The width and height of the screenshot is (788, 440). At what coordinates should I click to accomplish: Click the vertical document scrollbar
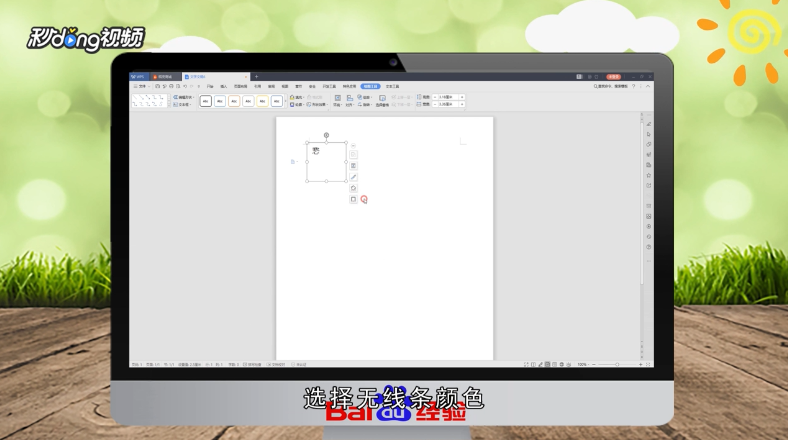[x=642, y=201]
